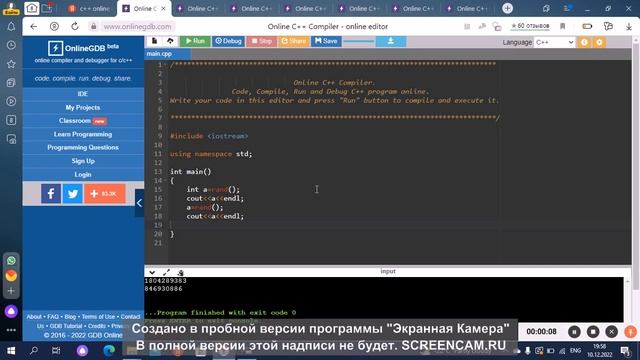
Task: Click the orange info icon in the toolbar
Action: click(x=584, y=42)
